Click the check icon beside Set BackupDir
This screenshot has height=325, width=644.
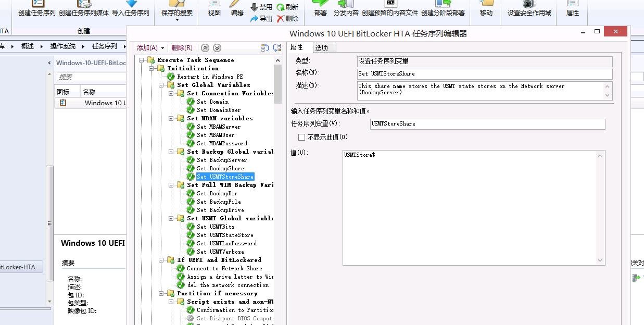point(191,193)
